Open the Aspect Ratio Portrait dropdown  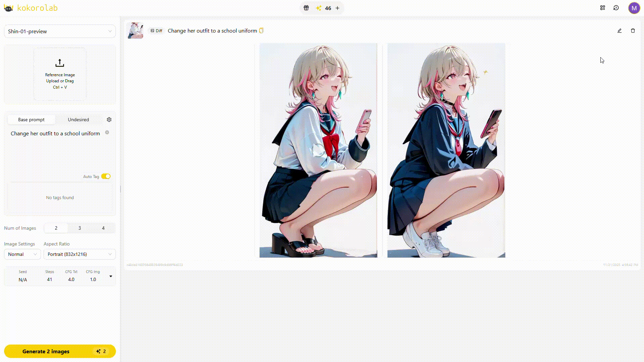click(79, 254)
